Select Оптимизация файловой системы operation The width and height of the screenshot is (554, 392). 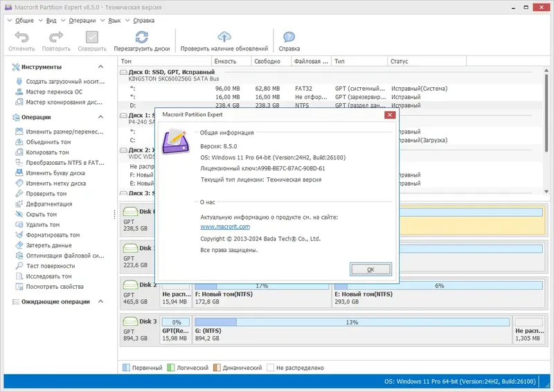tap(60, 256)
